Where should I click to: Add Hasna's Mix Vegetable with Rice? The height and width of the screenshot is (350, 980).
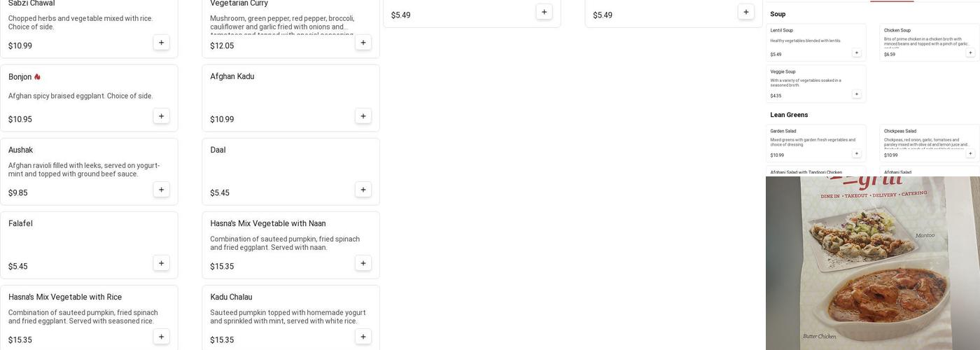161,337
